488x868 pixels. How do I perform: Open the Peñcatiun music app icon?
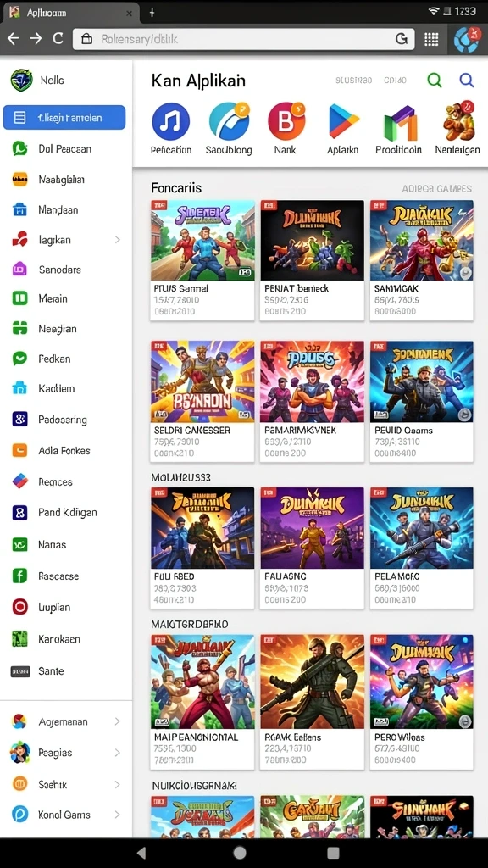point(171,121)
